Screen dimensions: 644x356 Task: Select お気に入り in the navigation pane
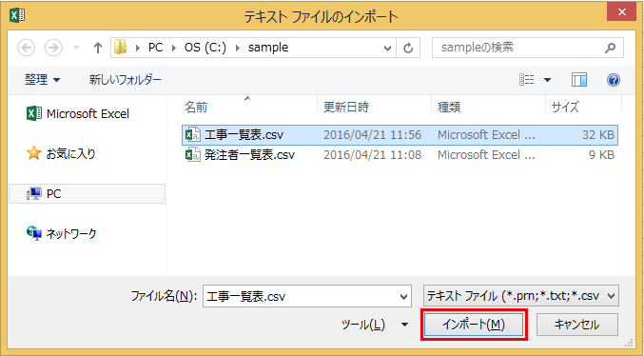tap(62, 154)
